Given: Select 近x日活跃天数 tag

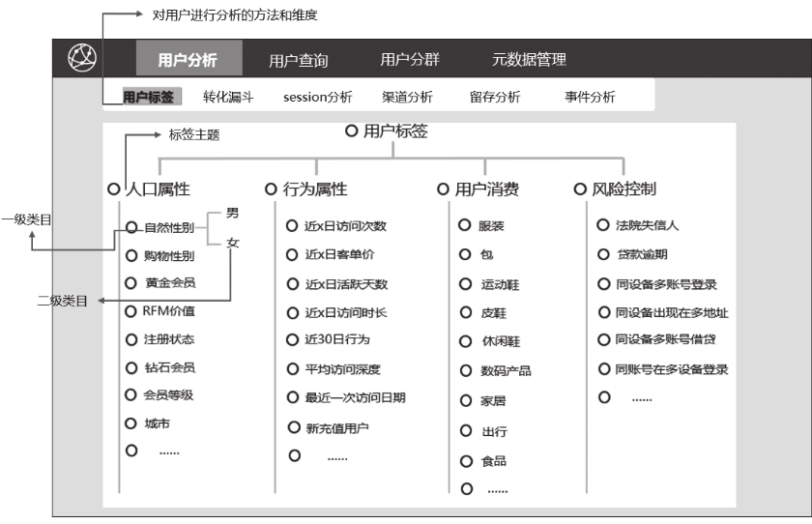Looking at the screenshot, I should 337,283.
